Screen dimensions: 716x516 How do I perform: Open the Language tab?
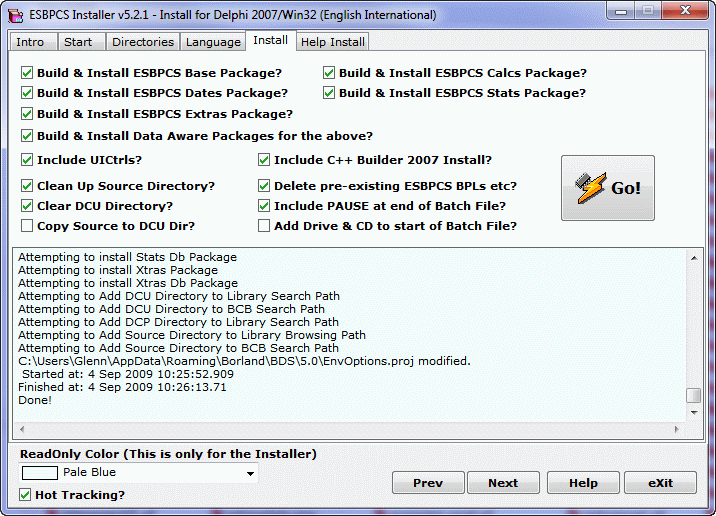tap(213, 42)
